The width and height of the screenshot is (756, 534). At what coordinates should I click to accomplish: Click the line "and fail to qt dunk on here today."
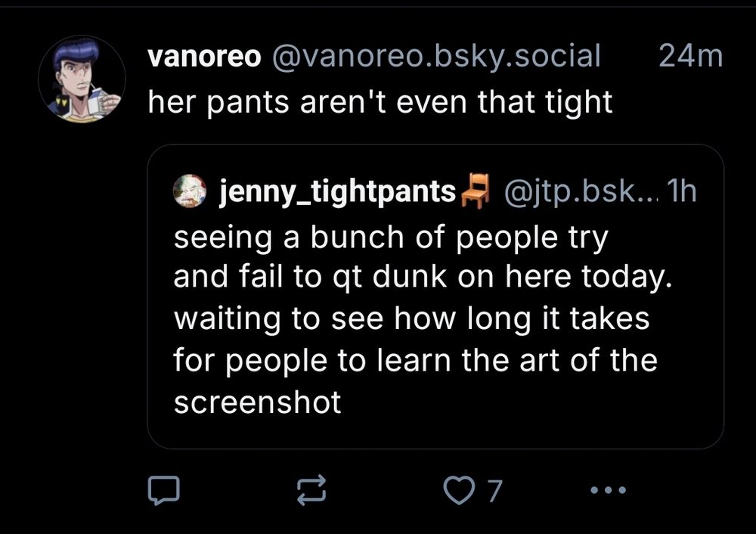coord(423,278)
